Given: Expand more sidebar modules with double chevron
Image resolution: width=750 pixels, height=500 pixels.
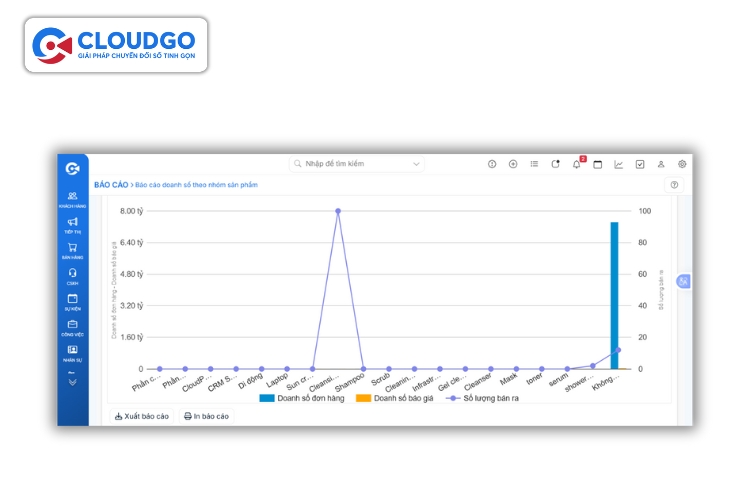Looking at the screenshot, I should pyautogui.click(x=72, y=381).
